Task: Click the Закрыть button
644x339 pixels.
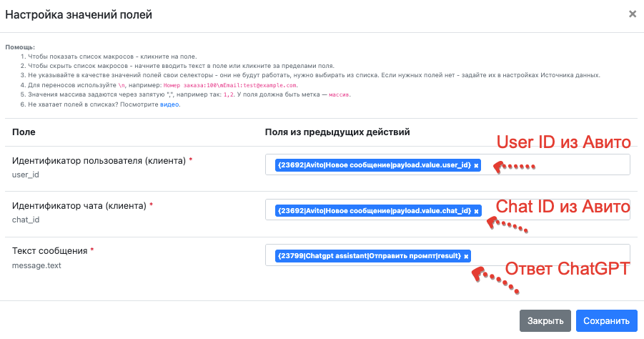Action: (x=545, y=321)
